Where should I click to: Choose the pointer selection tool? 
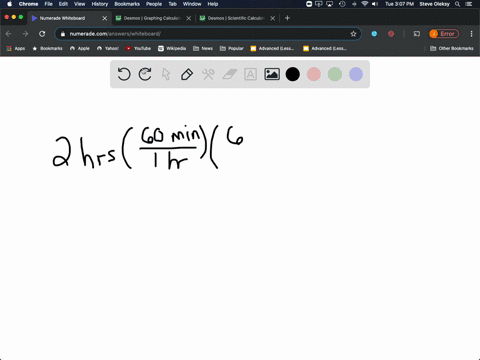[x=166, y=74]
